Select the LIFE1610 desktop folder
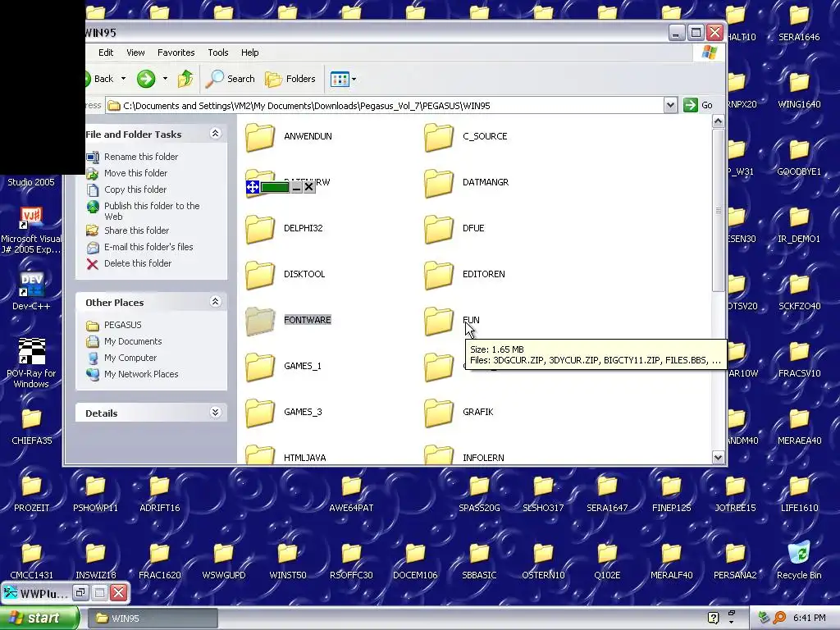840x630 pixels. 799,494
